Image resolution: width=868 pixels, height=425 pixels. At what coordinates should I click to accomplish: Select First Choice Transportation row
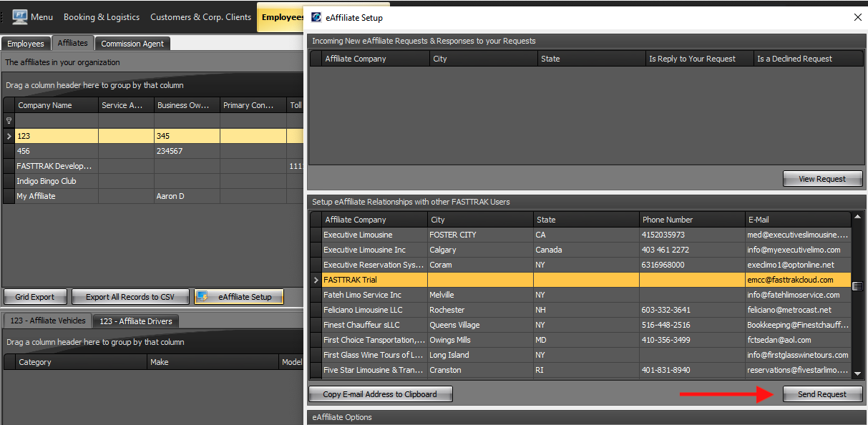click(580, 340)
